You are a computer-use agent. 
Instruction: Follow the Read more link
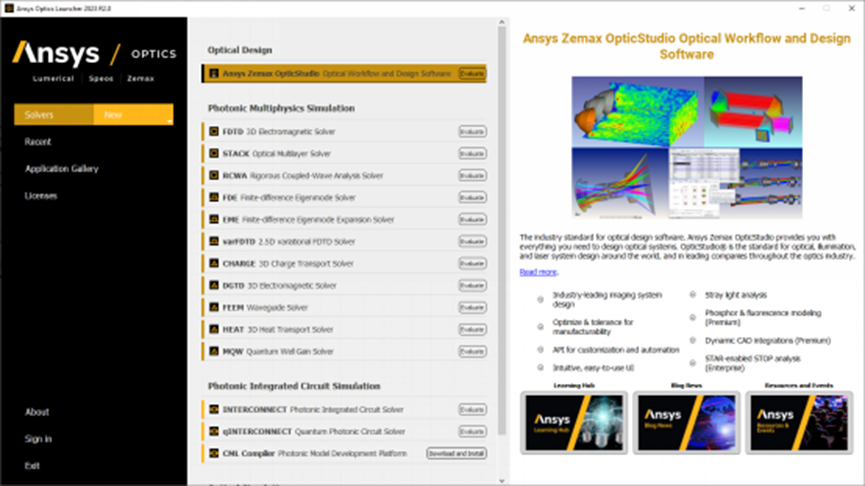pos(538,272)
